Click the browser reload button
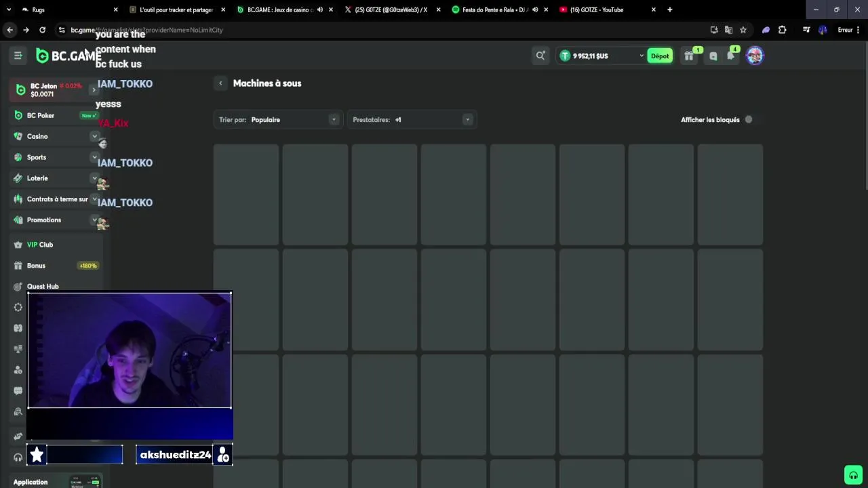The height and width of the screenshot is (488, 868). 42,30
